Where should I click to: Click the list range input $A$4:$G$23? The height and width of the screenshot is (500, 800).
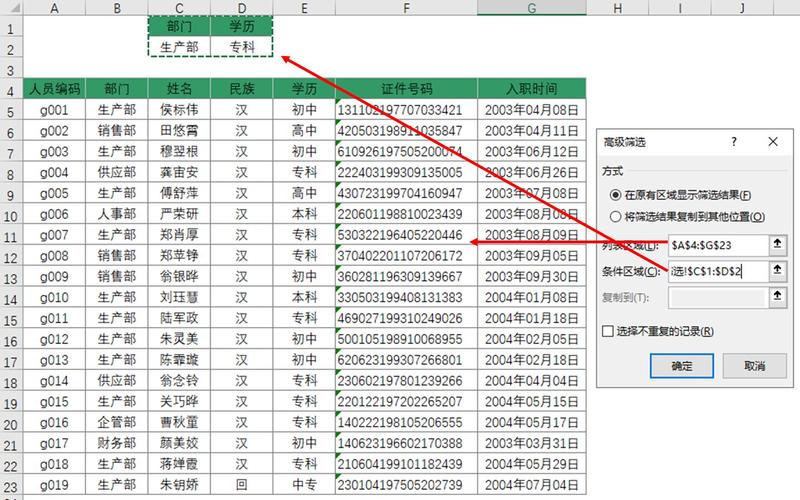[x=718, y=245]
